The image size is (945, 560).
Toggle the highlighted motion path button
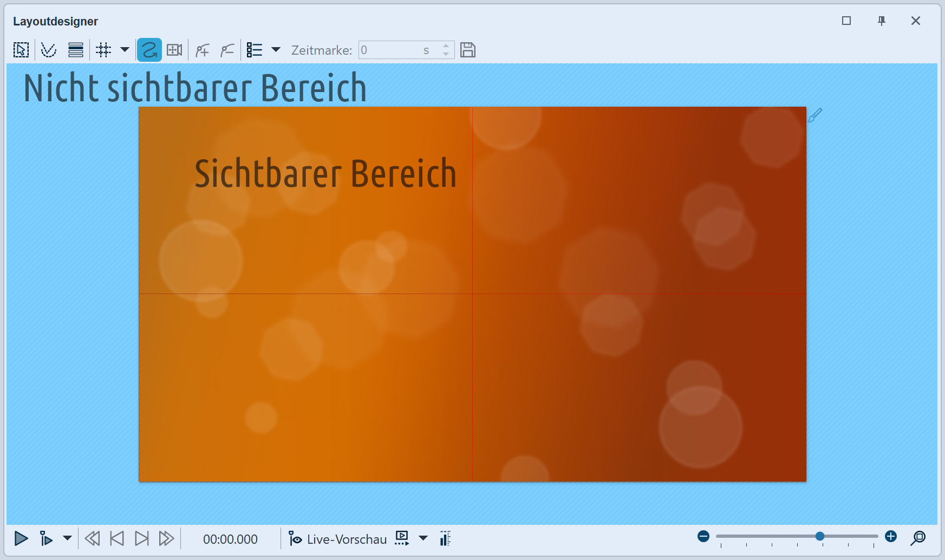149,50
